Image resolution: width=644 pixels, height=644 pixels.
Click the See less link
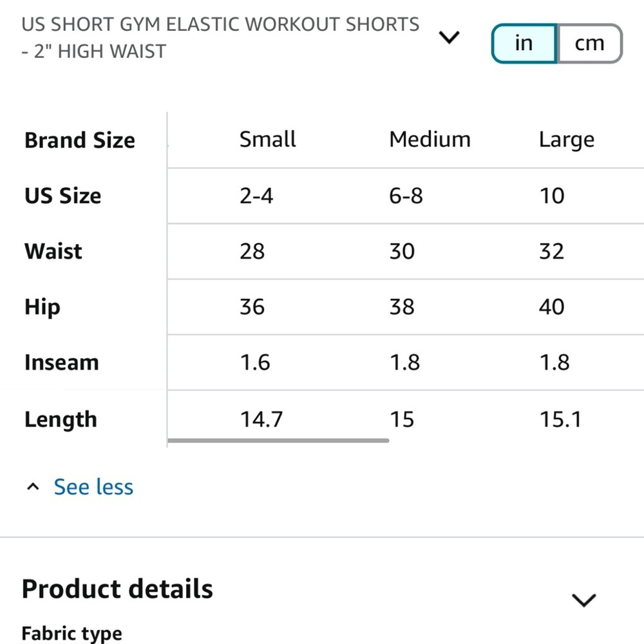coord(93,487)
